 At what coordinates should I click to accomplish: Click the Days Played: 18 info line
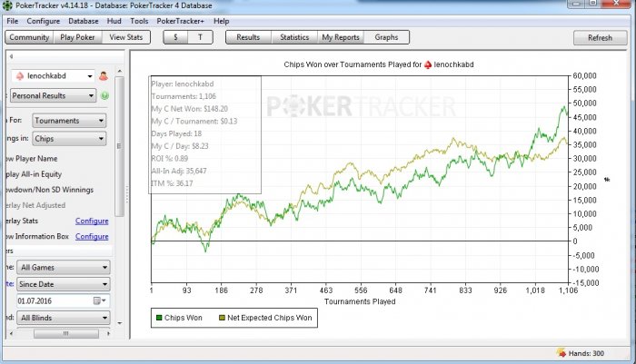pyautogui.click(x=176, y=133)
